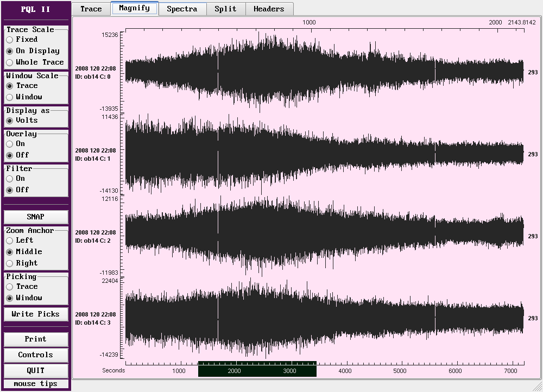Set Zoom Anchor to Right
The image size is (543, 392).
tap(10, 263)
